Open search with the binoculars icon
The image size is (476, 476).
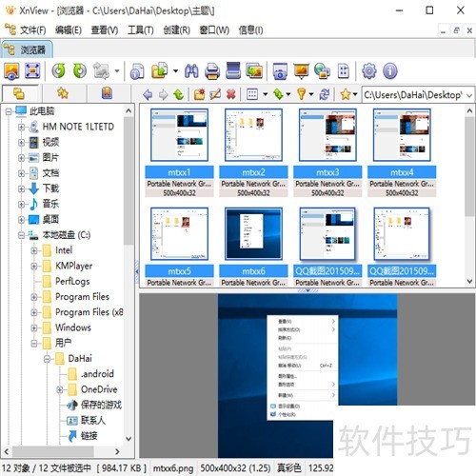191,70
